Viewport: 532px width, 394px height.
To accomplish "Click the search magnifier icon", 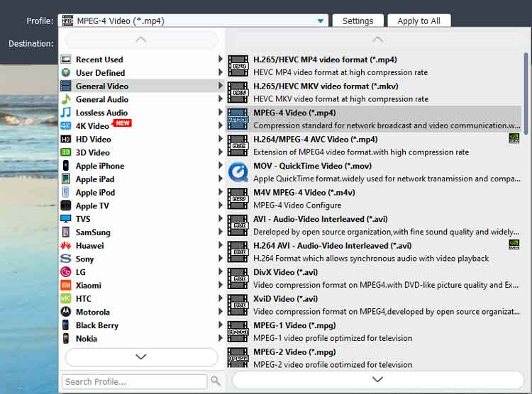I will coord(216,381).
